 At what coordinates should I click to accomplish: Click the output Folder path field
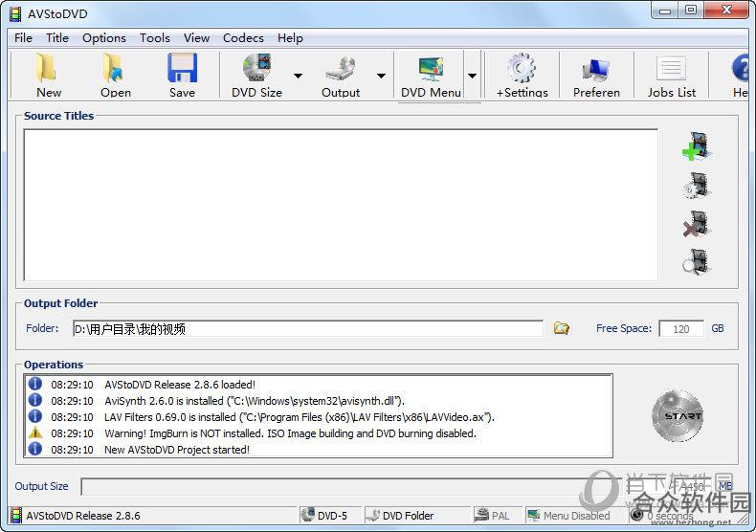click(x=307, y=328)
